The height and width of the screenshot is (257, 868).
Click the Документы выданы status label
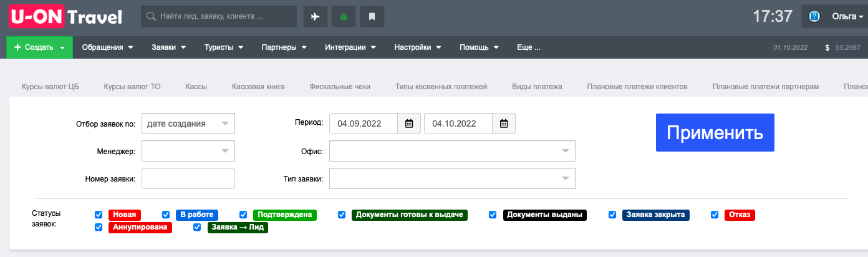click(x=545, y=215)
